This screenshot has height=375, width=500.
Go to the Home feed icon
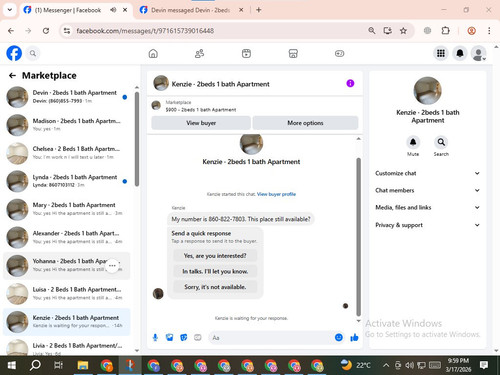(153, 53)
